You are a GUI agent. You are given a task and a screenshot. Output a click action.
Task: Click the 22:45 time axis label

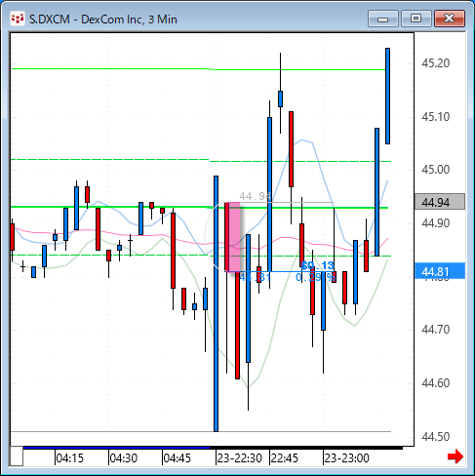tap(285, 458)
